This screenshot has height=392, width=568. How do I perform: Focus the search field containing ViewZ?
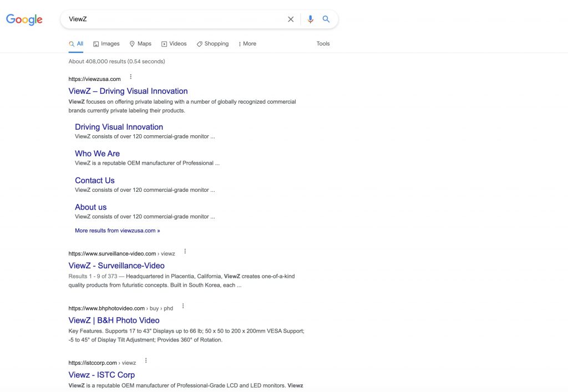(174, 19)
